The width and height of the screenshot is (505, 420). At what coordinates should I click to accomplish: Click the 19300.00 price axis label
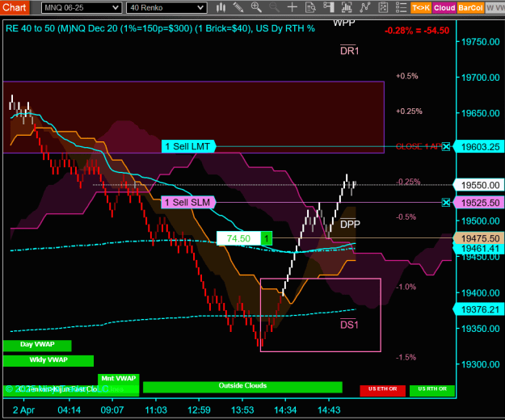click(x=480, y=364)
